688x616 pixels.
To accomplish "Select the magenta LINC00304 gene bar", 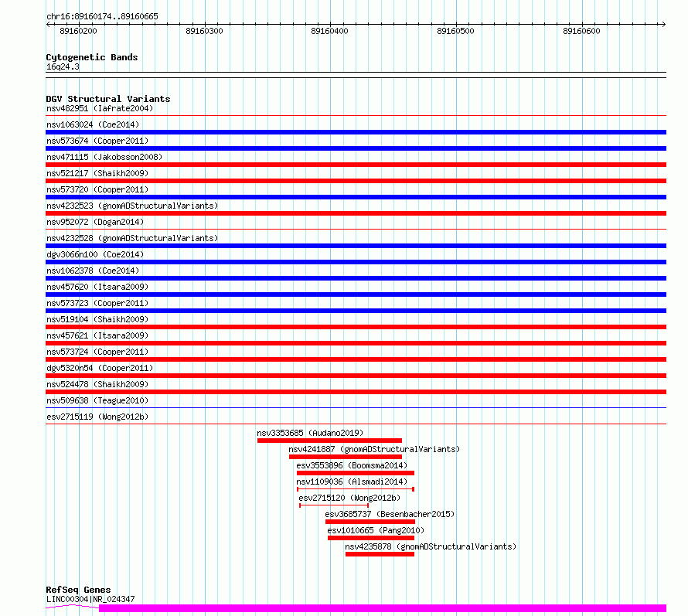I will click(383, 608).
